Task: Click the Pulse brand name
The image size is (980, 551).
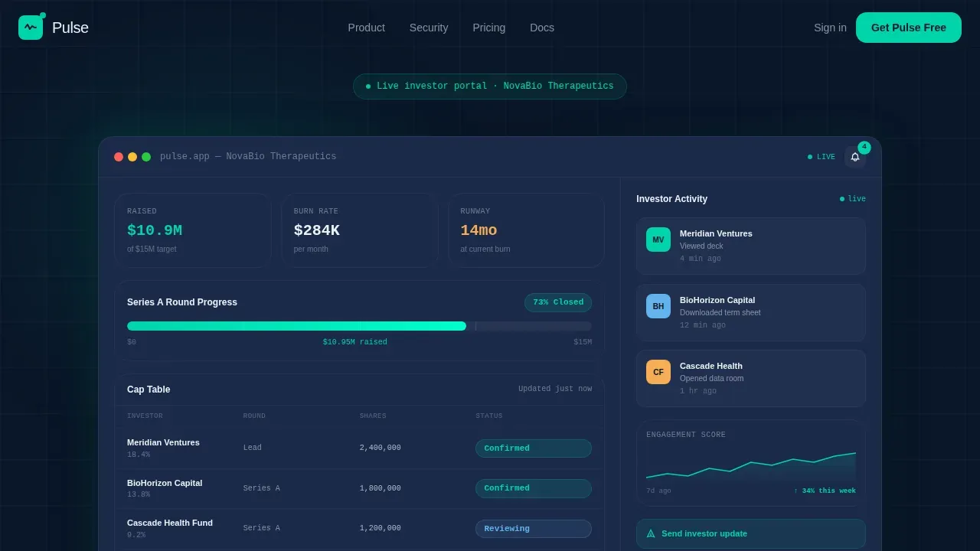Action: pos(70,28)
